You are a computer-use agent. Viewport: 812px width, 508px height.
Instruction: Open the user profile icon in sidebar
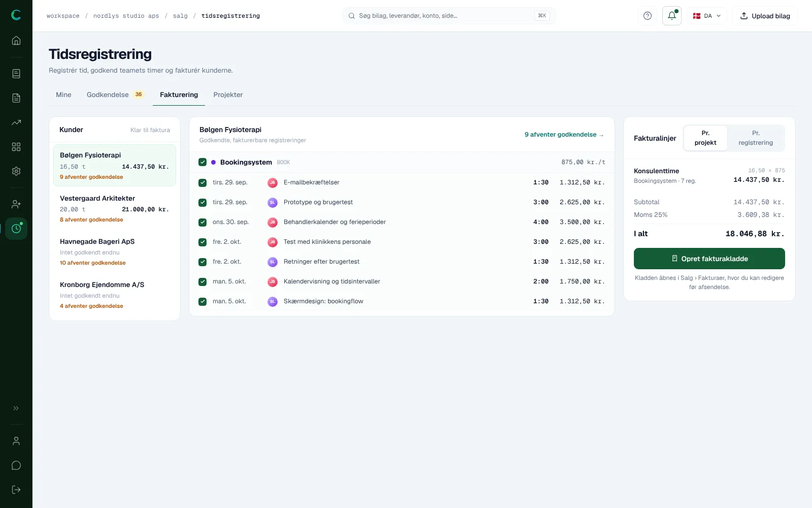(16, 441)
